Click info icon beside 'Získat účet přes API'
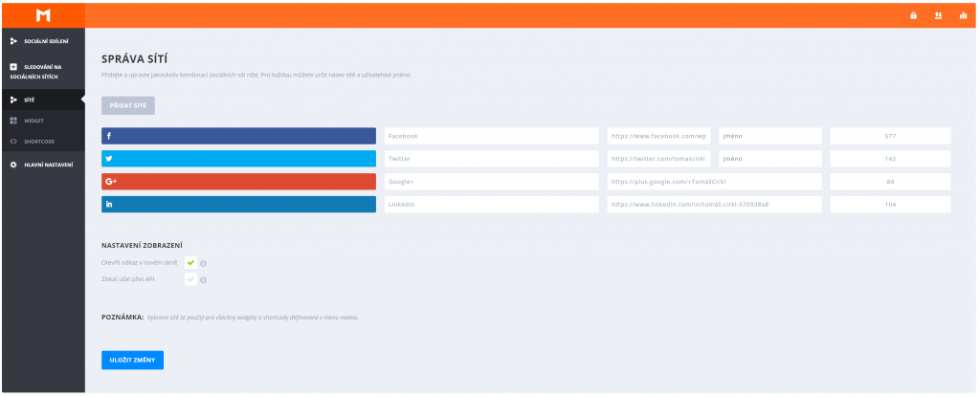Image resolution: width=980 pixels, height=397 pixels. 204,280
